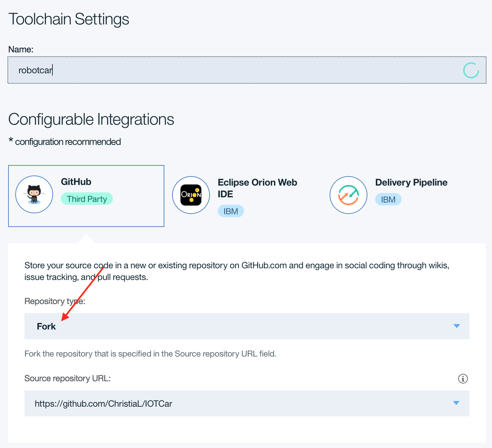Click the Third Party badge under GitHub
This screenshot has height=448, width=492.
click(x=87, y=199)
